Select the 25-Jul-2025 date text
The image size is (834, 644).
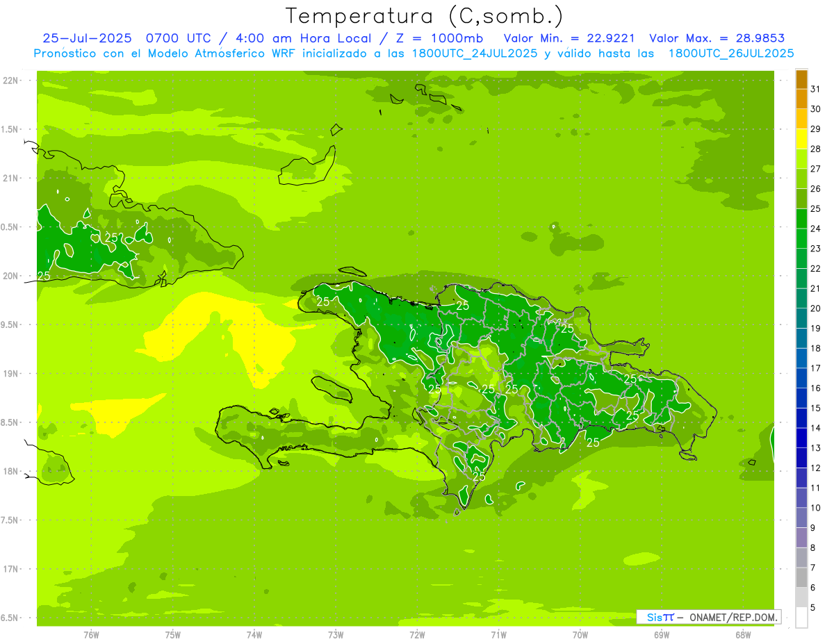[88, 38]
